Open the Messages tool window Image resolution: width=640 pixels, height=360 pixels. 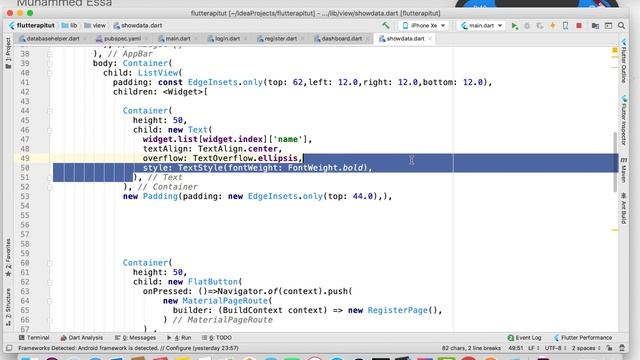(135, 338)
